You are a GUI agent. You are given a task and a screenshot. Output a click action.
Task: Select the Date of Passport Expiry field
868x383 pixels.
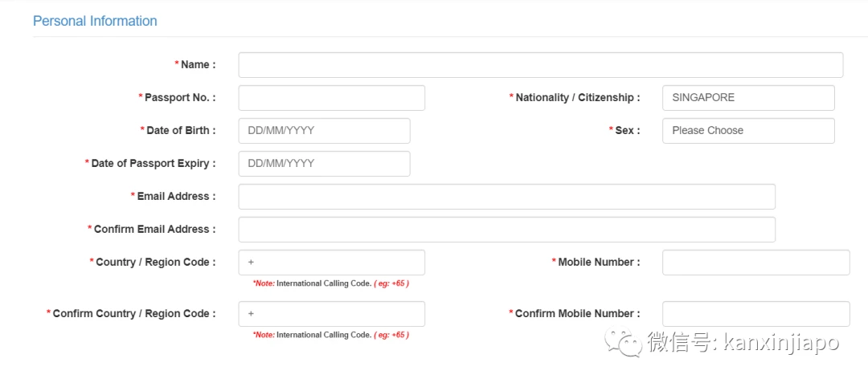click(325, 164)
